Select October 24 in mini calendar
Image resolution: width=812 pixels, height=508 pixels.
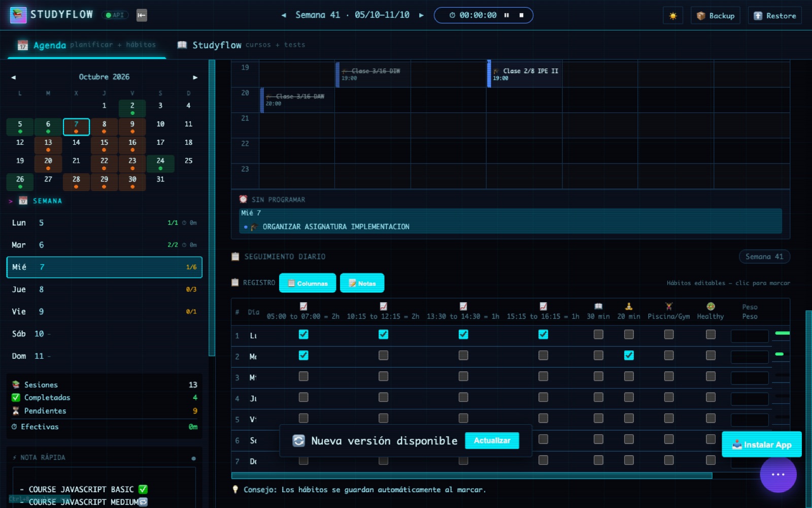(160, 164)
